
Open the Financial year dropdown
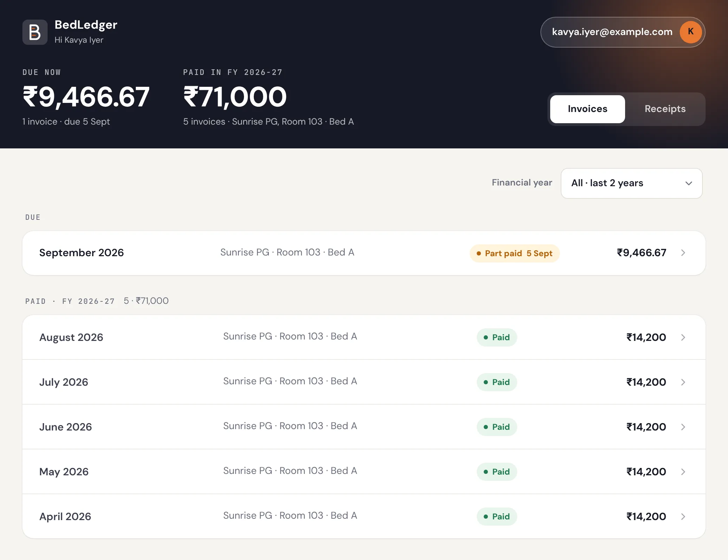click(x=631, y=183)
